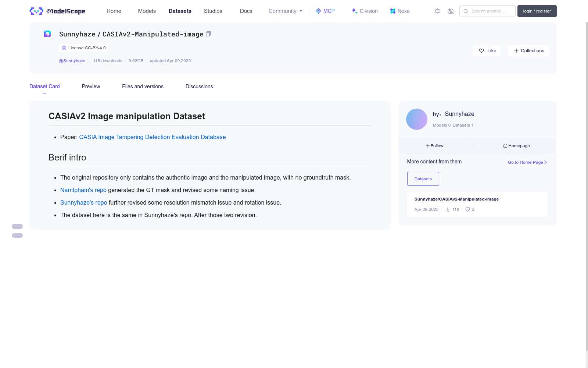Click the '118 downloads' text
Viewport: 588px width, 368px height.
(x=108, y=61)
